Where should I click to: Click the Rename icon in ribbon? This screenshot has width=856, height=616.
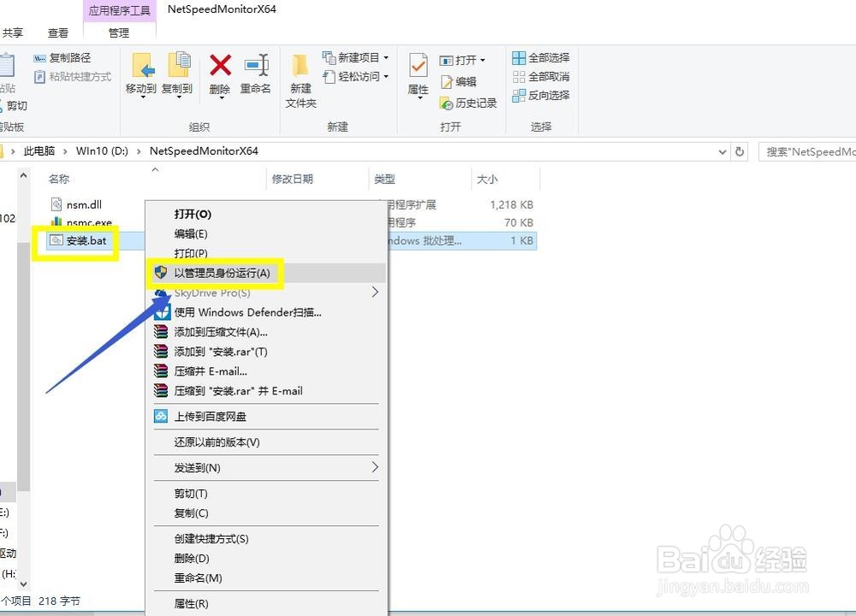(256, 66)
